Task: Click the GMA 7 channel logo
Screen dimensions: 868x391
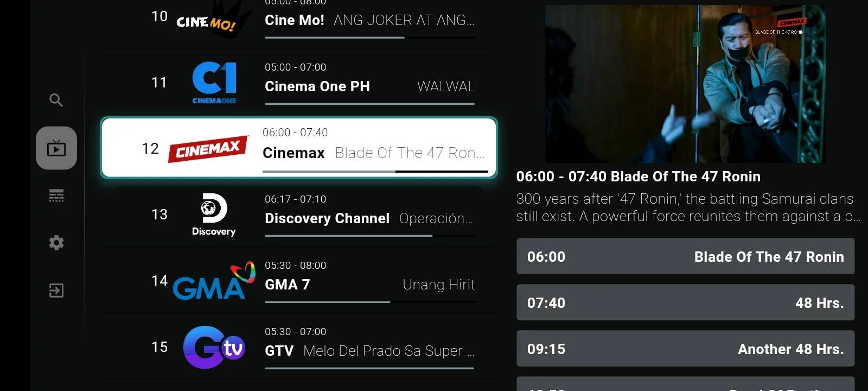Action: (214, 281)
